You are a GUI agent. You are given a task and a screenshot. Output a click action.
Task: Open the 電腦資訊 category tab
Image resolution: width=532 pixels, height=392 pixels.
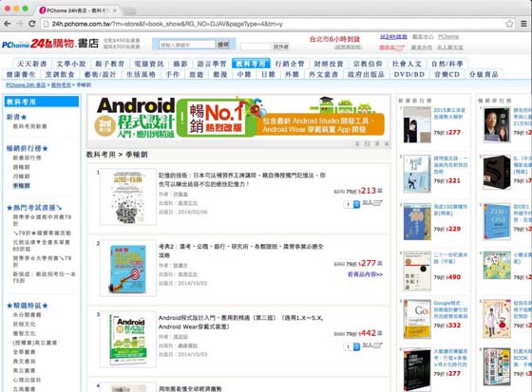(x=149, y=64)
